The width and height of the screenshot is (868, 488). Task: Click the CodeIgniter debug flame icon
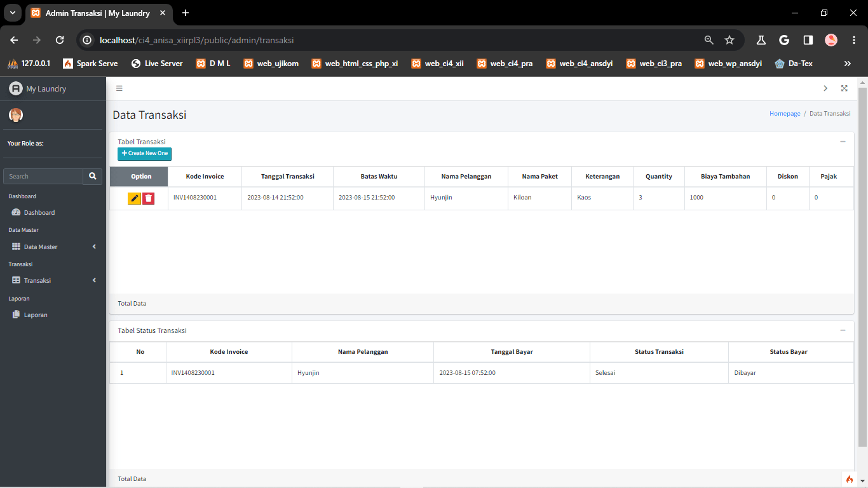(850, 479)
